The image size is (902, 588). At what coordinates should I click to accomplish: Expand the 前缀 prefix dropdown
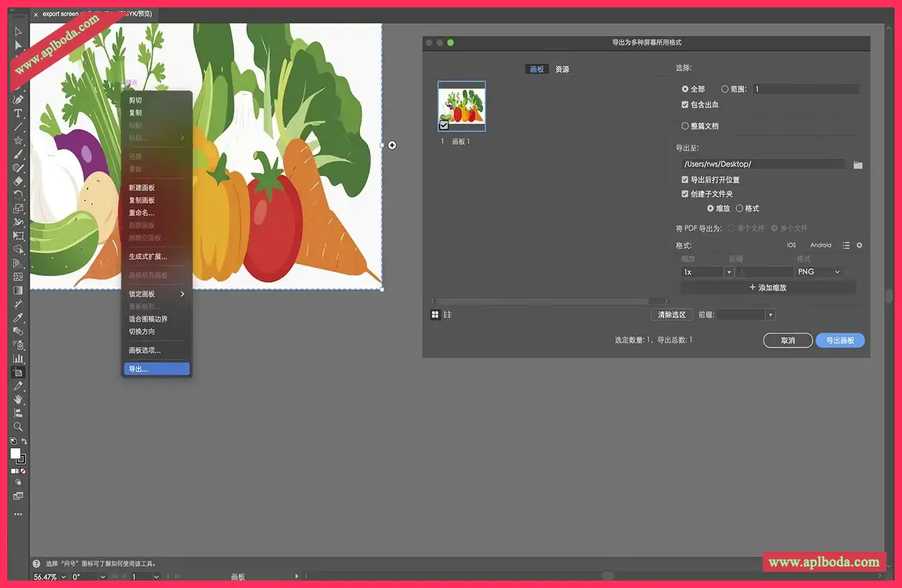coord(770,315)
